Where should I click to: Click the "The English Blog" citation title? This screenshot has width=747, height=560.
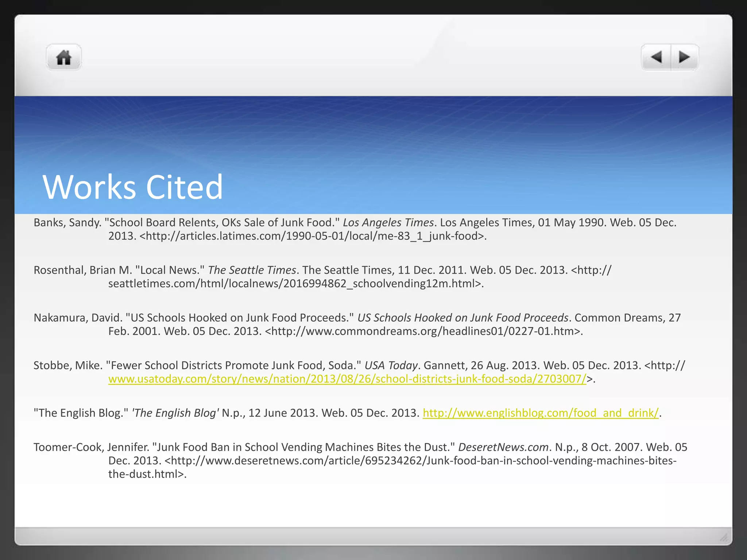pyautogui.click(x=81, y=413)
